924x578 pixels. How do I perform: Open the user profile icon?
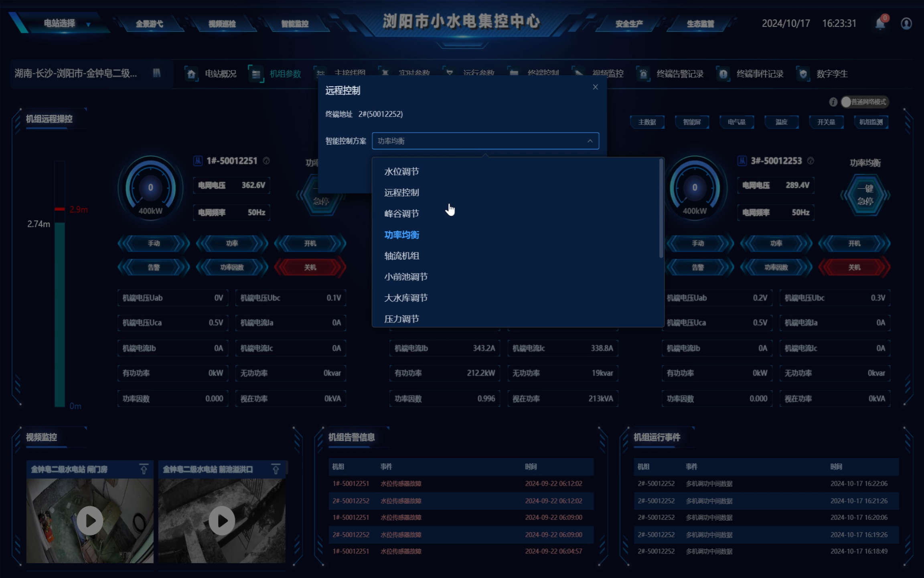(906, 24)
